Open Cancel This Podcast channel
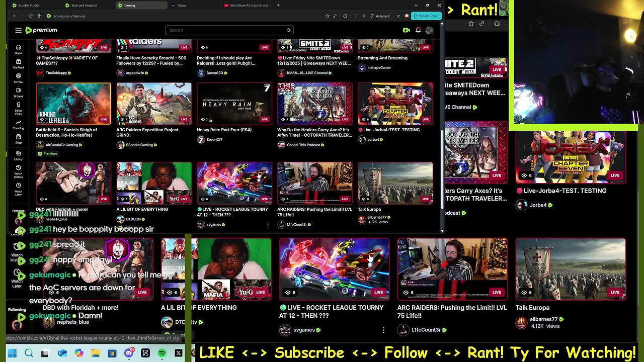Viewport: 644px width, 362px height. (303, 145)
